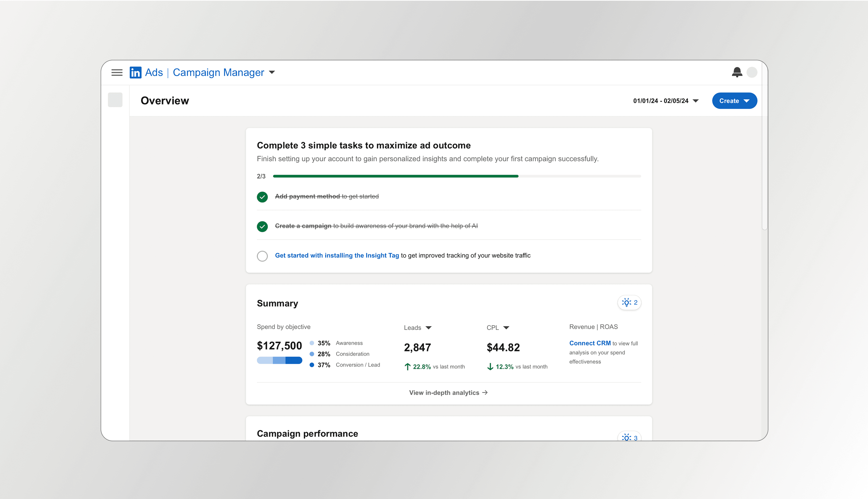Click the Campaign Manager title
The image size is (868, 499).
click(218, 72)
